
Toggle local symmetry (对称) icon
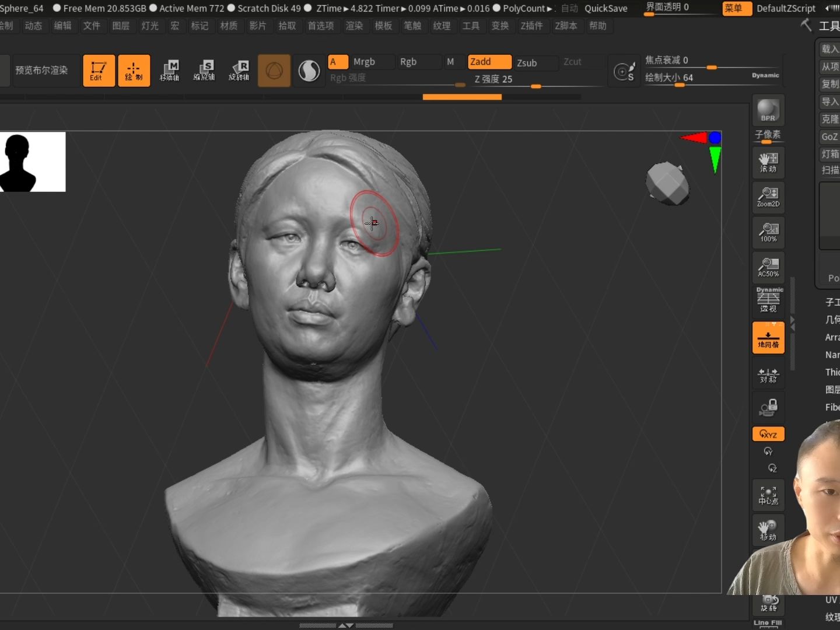click(x=768, y=374)
